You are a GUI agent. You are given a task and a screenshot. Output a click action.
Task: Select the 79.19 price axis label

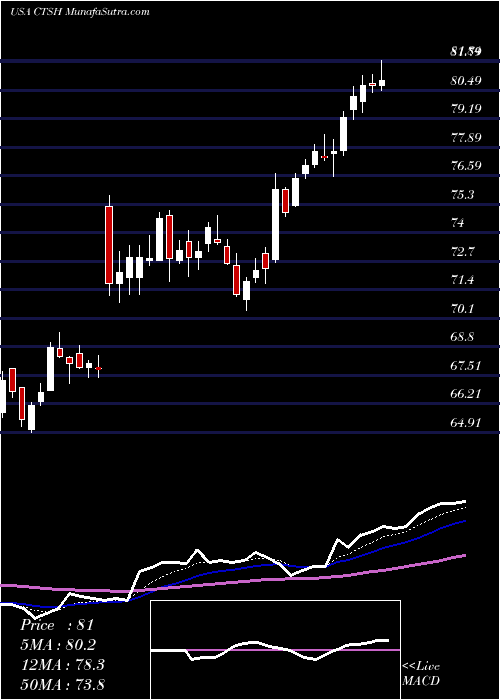(466, 109)
